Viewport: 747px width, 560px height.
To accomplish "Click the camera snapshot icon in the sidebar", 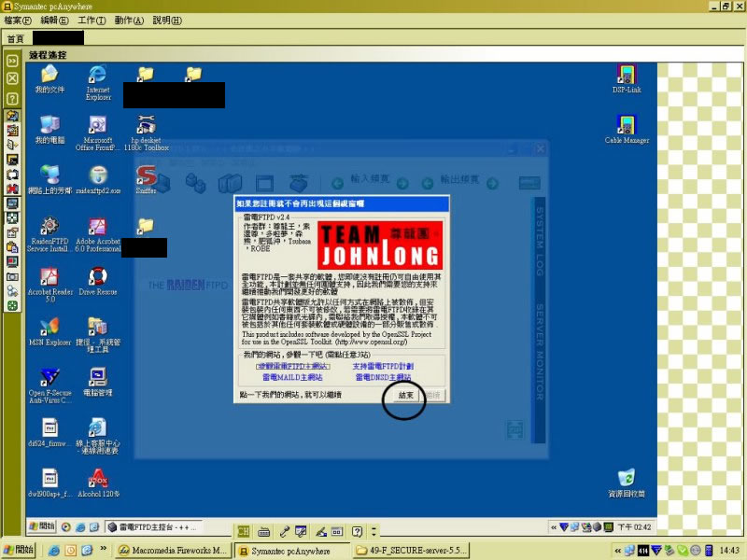I will pyautogui.click(x=12, y=276).
